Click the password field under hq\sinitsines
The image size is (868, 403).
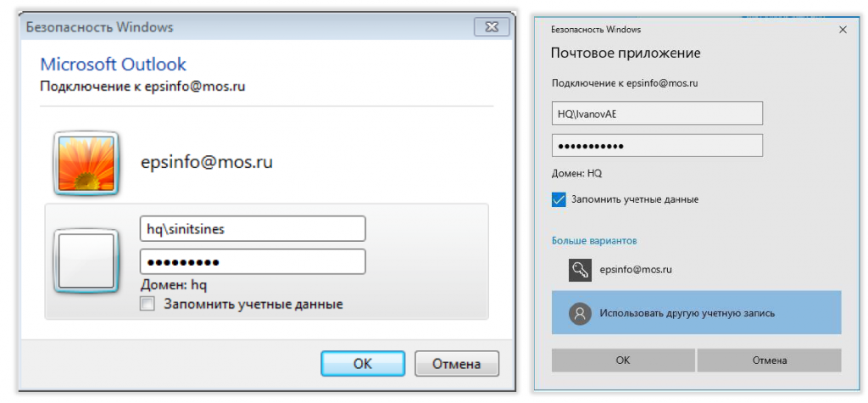coord(252,261)
